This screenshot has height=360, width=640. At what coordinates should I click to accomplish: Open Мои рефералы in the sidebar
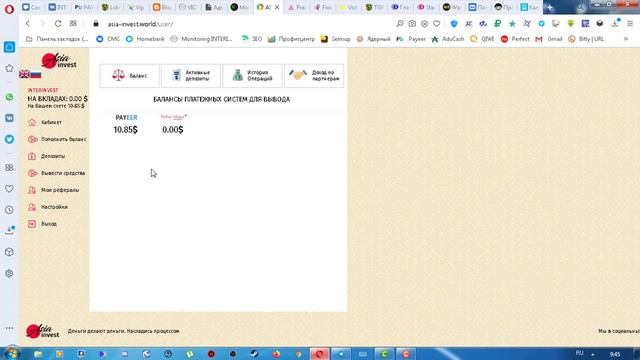(x=60, y=190)
